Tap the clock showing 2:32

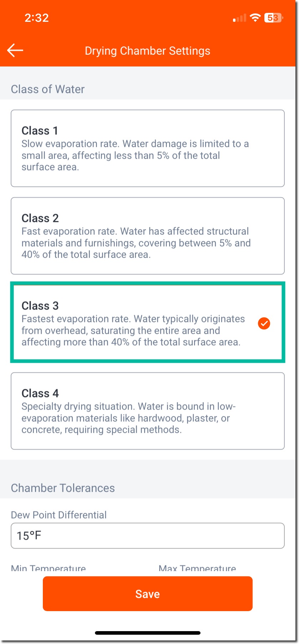[36, 18]
